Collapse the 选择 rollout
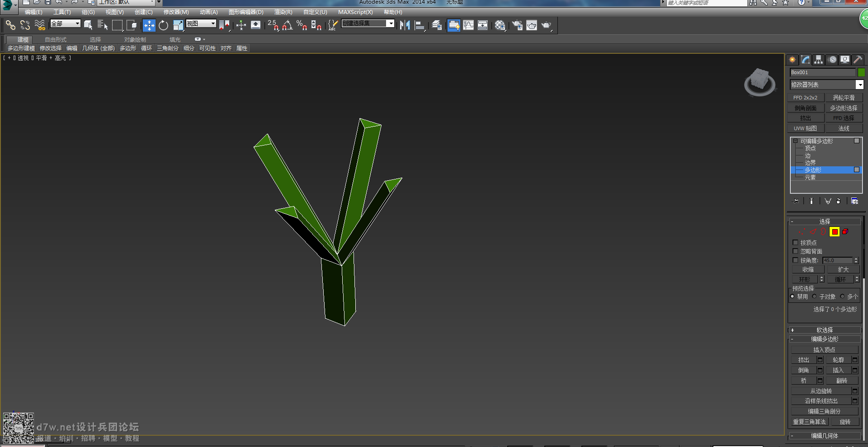 click(825, 221)
